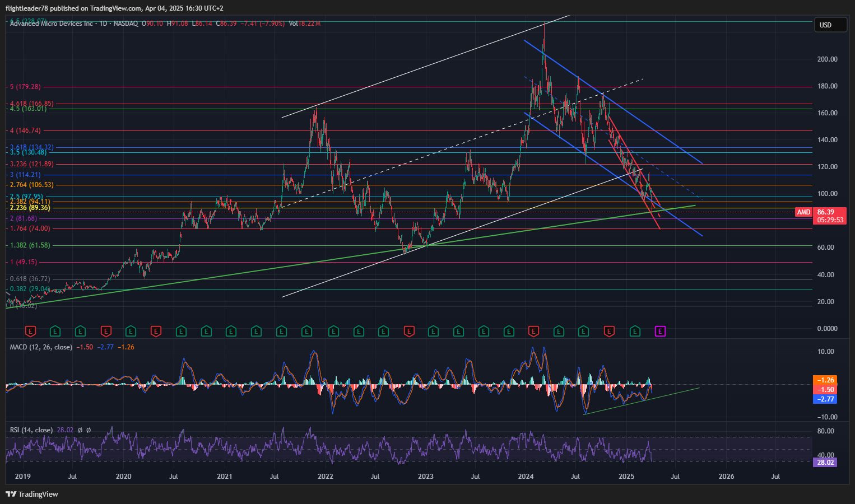Click 20.00 on the price scale
This screenshot has height=504, width=855.
click(826, 302)
